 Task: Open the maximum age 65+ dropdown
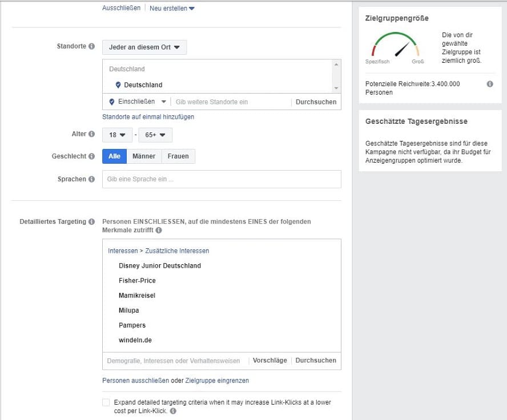point(155,135)
